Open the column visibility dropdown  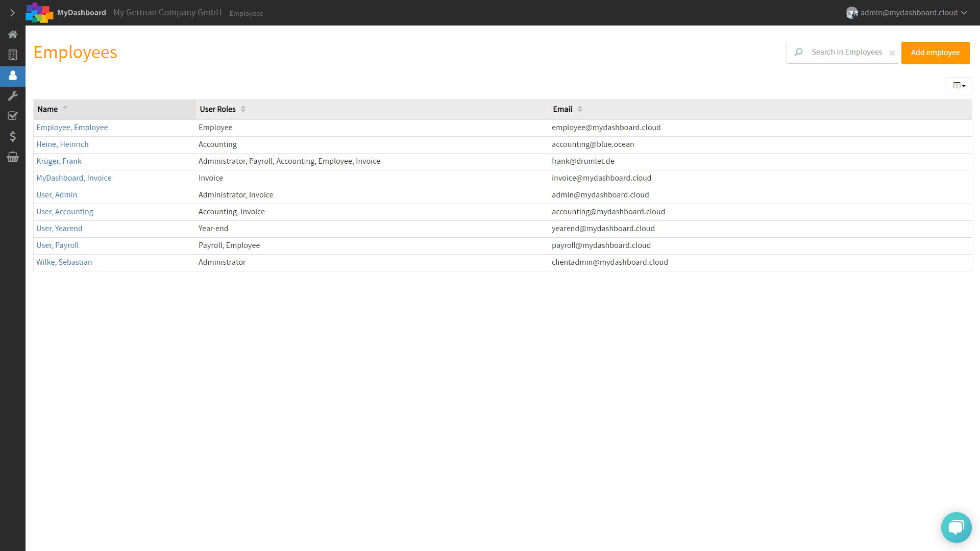(x=959, y=86)
